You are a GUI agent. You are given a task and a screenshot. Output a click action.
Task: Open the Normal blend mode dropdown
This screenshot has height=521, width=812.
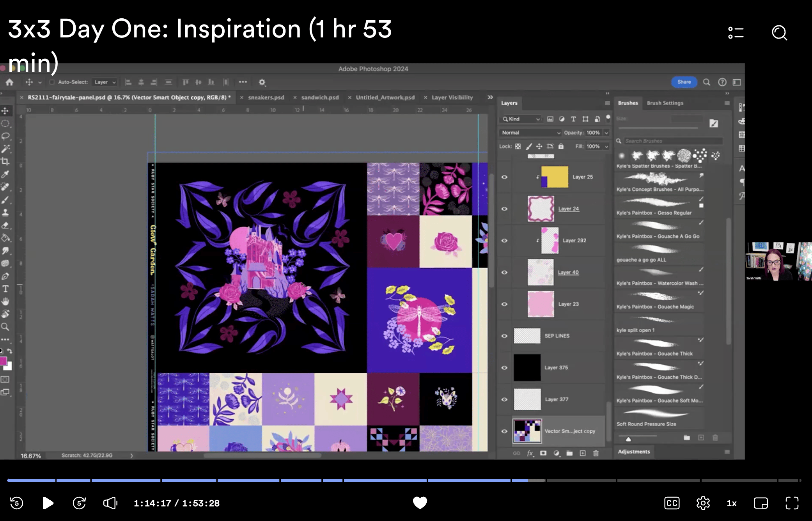(530, 133)
